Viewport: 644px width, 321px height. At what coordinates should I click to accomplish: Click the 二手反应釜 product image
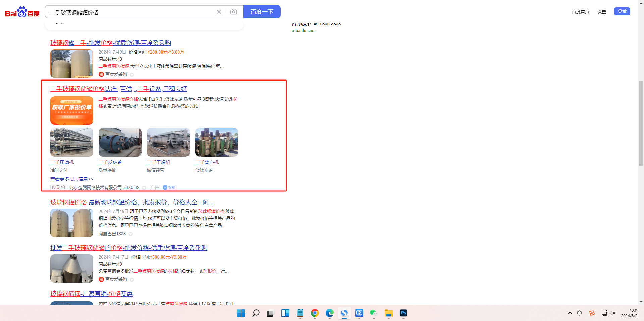[x=120, y=142]
